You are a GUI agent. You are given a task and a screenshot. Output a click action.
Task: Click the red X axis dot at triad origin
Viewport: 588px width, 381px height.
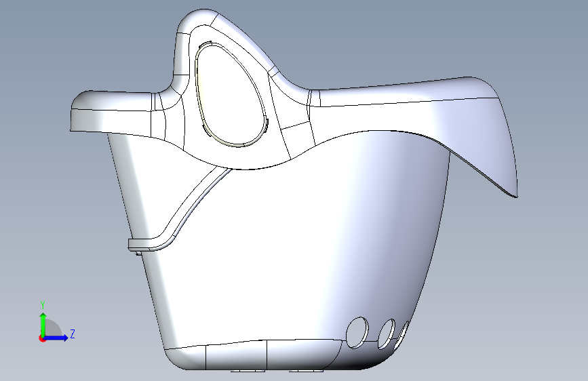[x=42, y=338]
